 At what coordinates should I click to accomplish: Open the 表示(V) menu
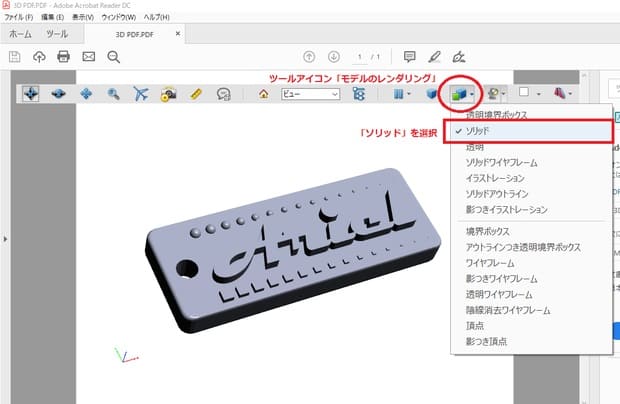pos(83,17)
